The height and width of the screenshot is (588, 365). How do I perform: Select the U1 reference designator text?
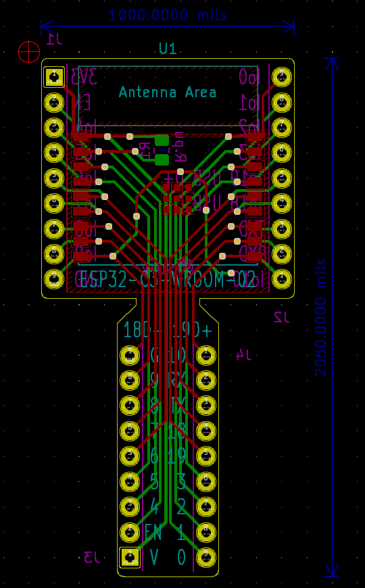tap(168, 49)
